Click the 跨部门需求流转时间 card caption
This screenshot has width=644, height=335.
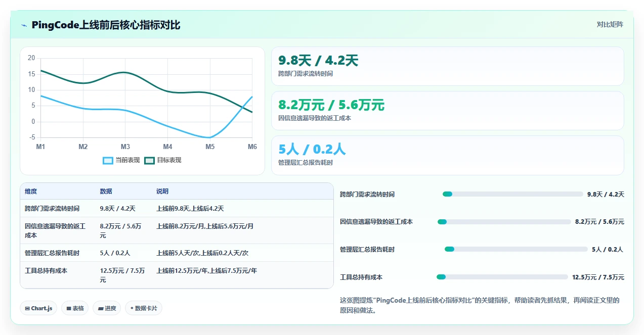(x=306, y=74)
